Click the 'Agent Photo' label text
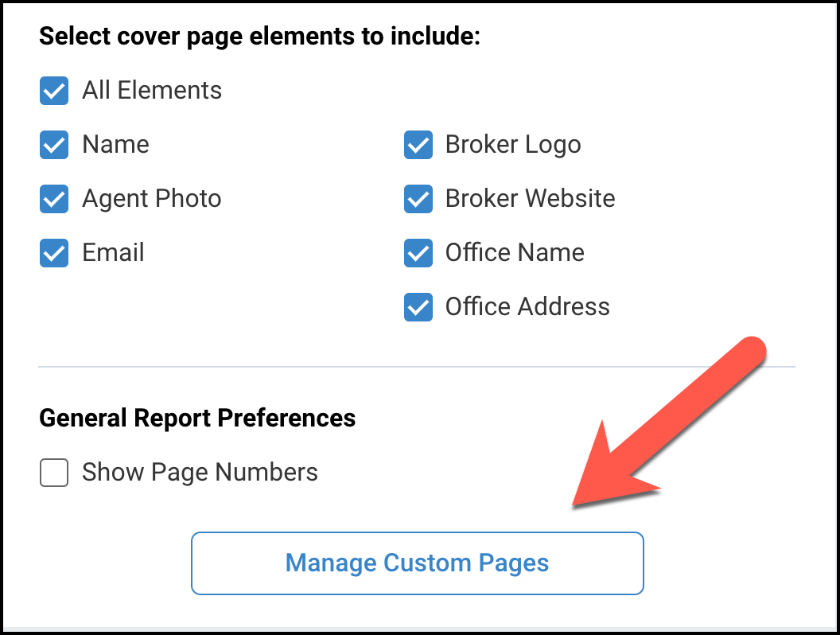Screen dimensions: 840x635 (x=152, y=199)
